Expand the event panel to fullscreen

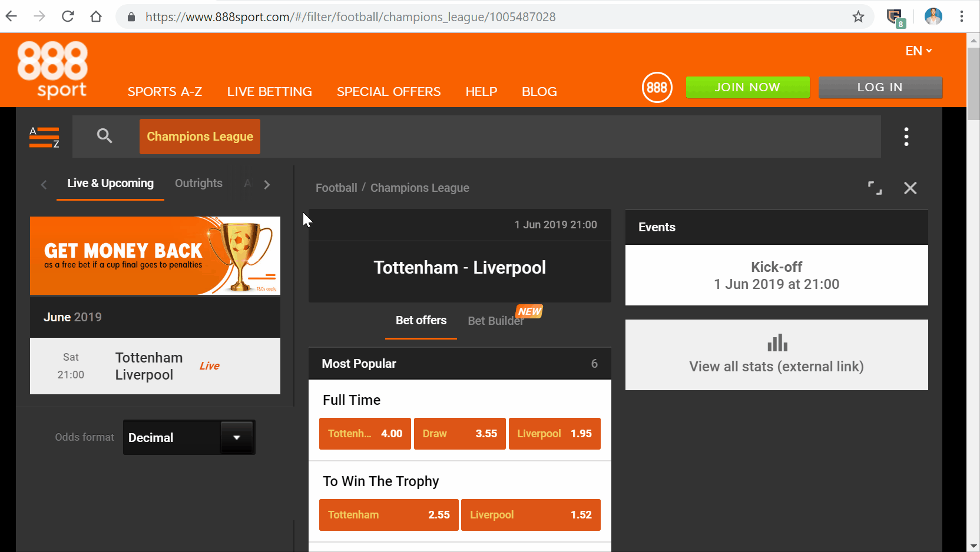[875, 188]
